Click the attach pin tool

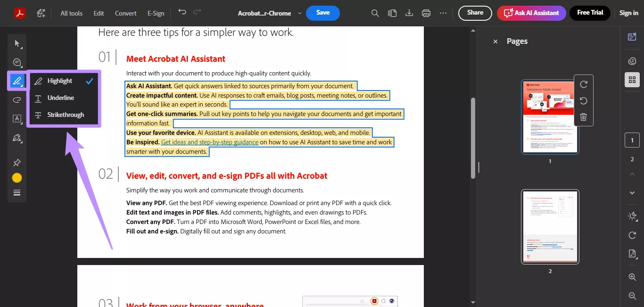17,162
